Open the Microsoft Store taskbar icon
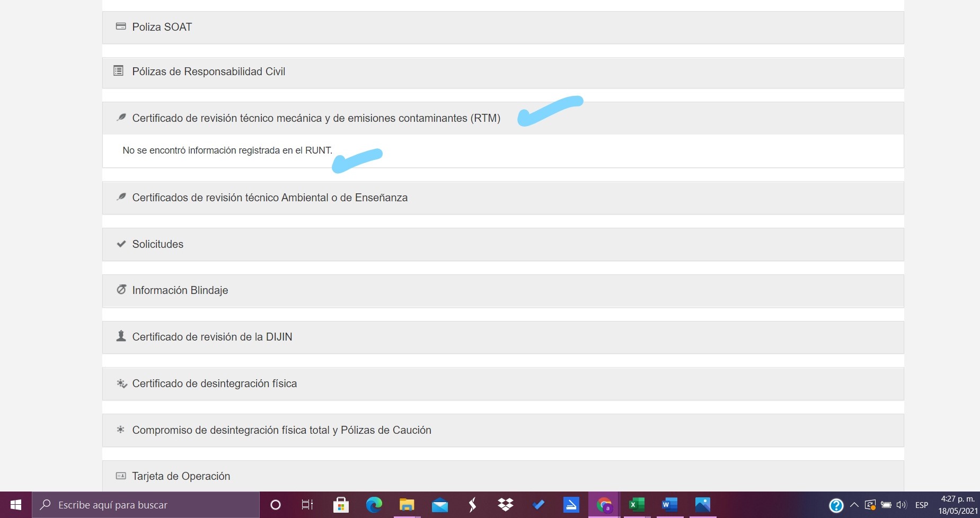Viewport: 980px width, 518px height. coord(341,505)
